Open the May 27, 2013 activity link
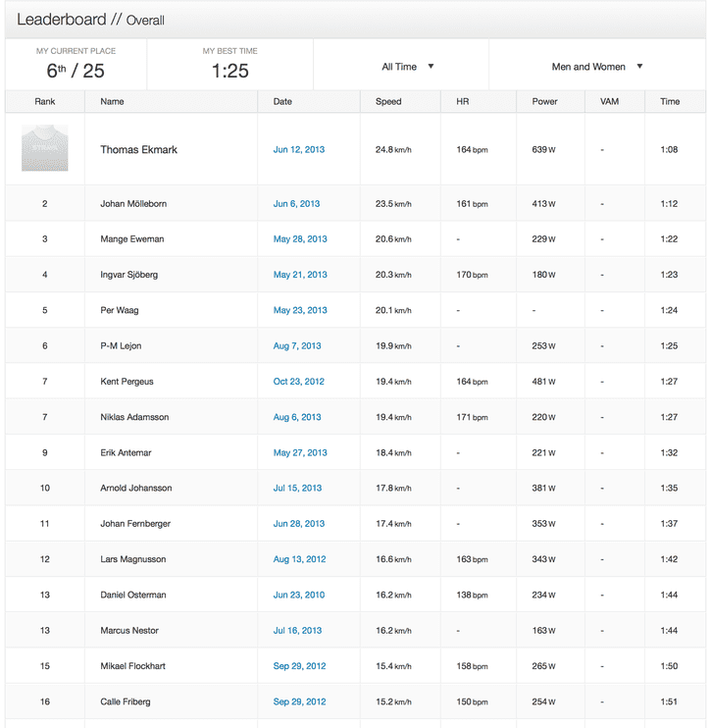The width and height of the screenshot is (711, 728). 300,452
